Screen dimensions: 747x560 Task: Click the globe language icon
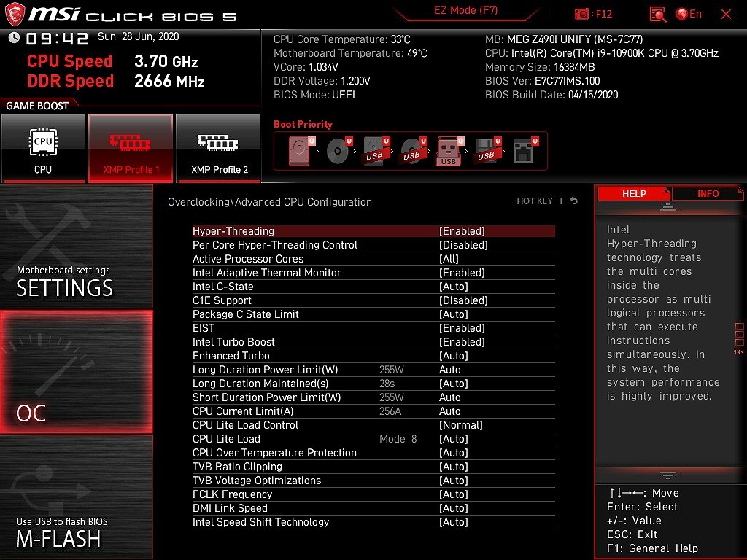682,14
